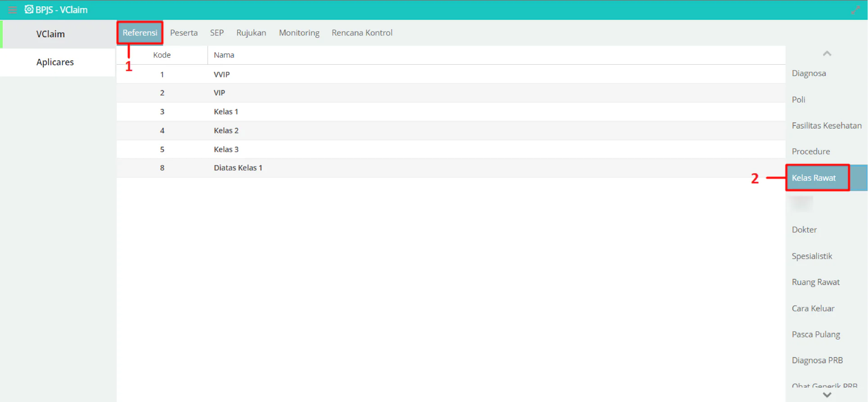868x402 pixels.
Task: Go to the Monitoring tab
Action: (x=299, y=33)
